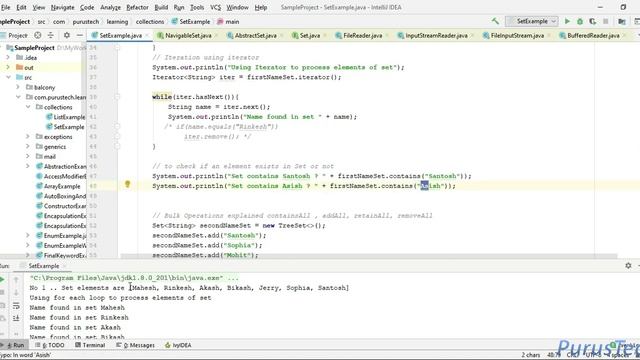The width and height of the screenshot is (640, 360).
Task: Expand the mail package
Action: (28, 156)
